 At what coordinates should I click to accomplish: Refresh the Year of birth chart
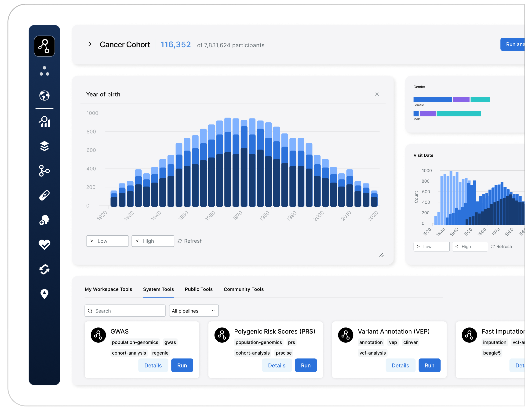[190, 241]
